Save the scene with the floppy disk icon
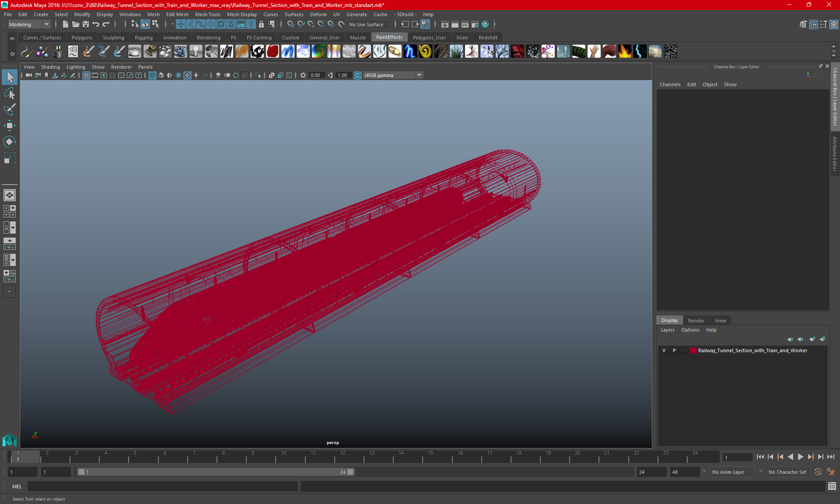The width and height of the screenshot is (840, 504). [x=86, y=24]
